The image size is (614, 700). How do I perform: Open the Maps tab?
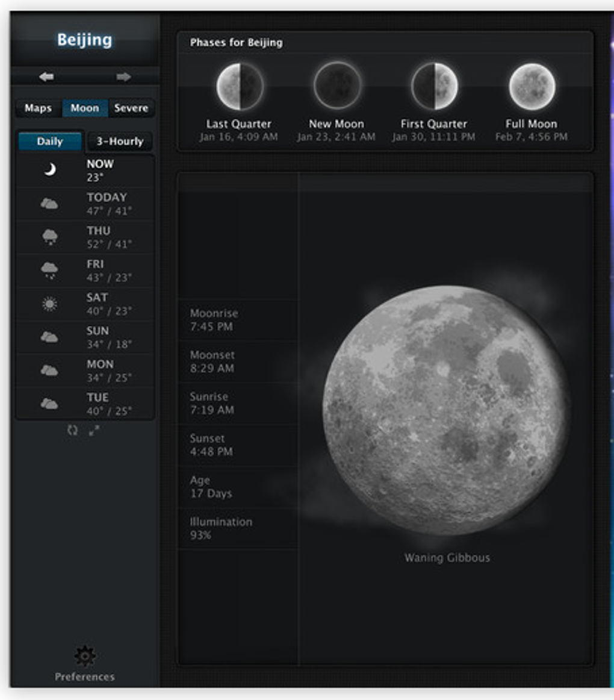click(39, 108)
